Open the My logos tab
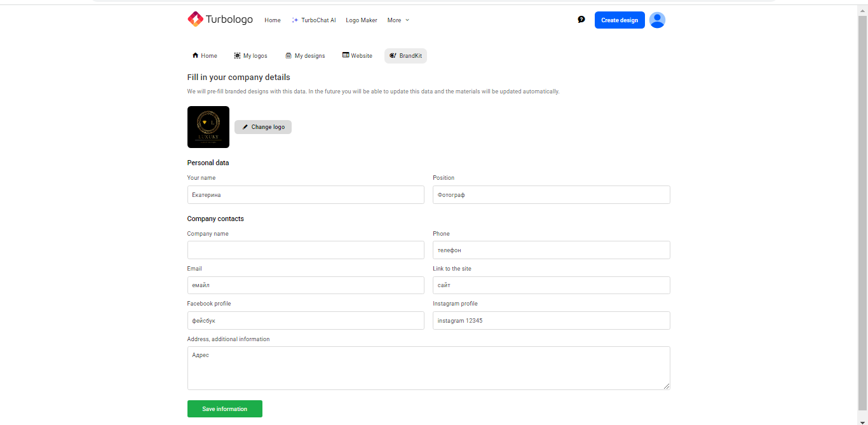868x425 pixels. pos(250,56)
